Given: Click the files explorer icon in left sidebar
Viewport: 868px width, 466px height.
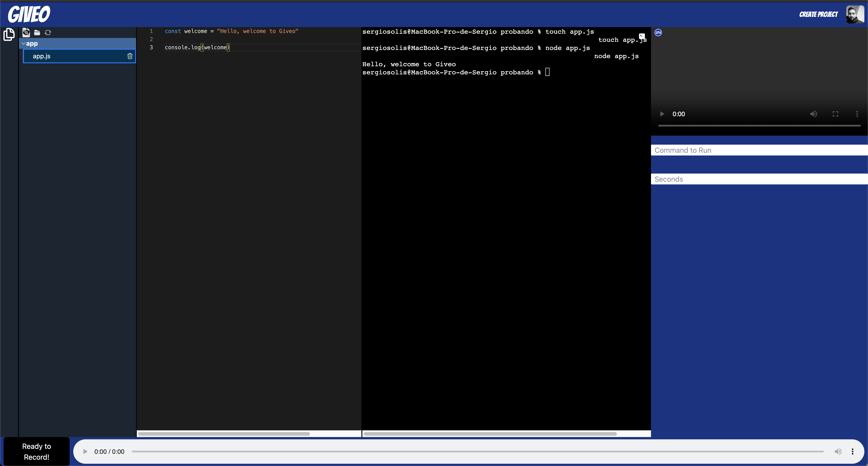Looking at the screenshot, I should click(9, 34).
